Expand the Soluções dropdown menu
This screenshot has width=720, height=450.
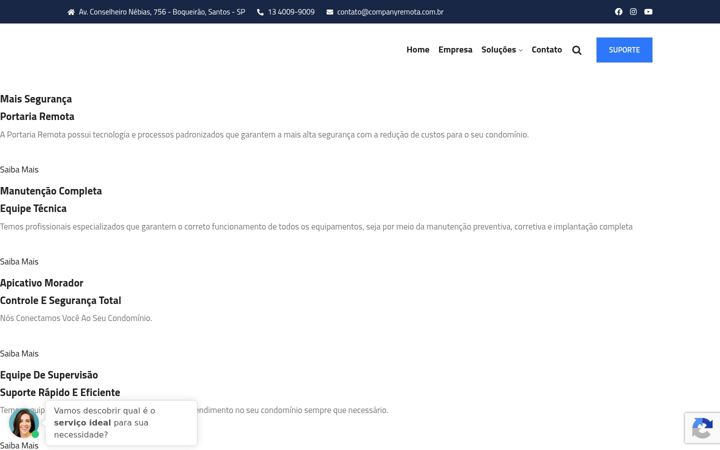(501, 50)
